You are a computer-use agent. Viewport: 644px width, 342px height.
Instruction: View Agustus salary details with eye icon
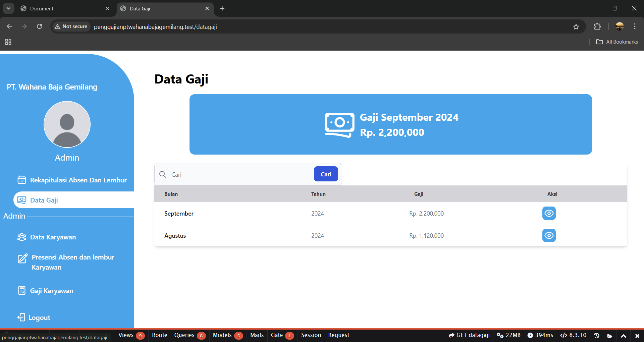(x=549, y=235)
